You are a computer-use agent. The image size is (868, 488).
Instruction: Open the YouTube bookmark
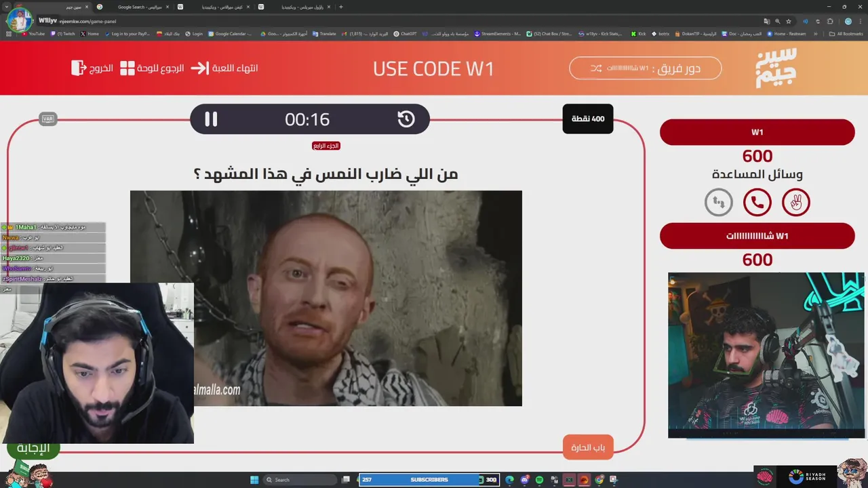pos(33,33)
